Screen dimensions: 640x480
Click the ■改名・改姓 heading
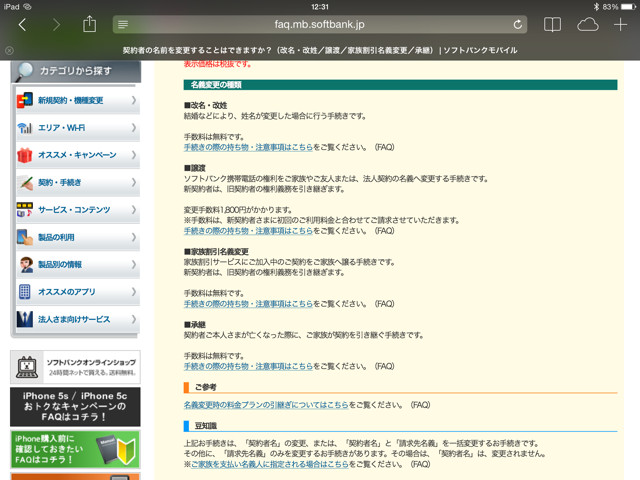tap(205, 105)
